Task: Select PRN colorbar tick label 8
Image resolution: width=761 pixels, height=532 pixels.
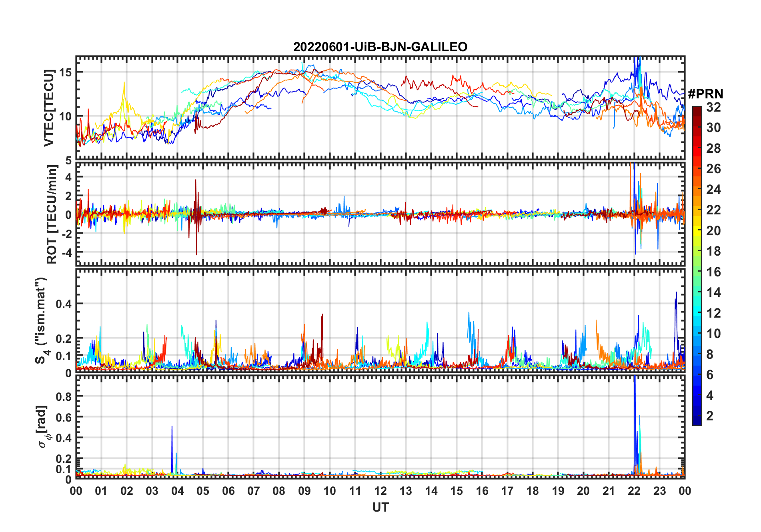Action: click(710, 354)
